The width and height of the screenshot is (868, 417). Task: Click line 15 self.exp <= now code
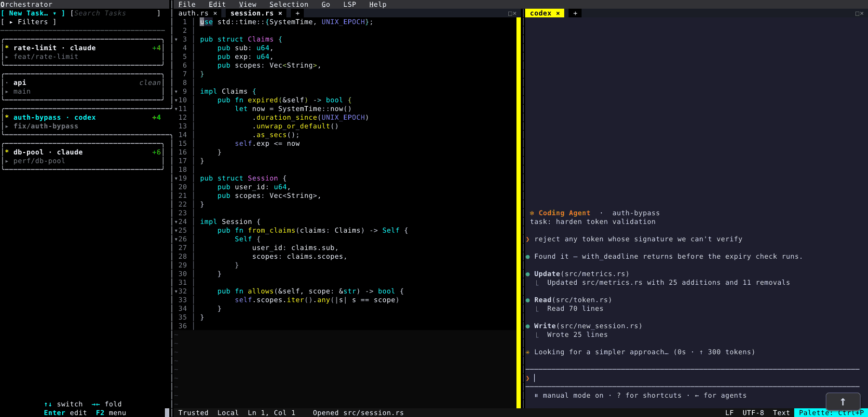point(267,143)
